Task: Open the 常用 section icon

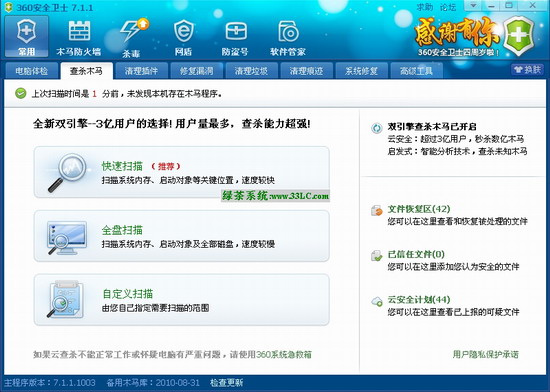Action: click(26, 36)
